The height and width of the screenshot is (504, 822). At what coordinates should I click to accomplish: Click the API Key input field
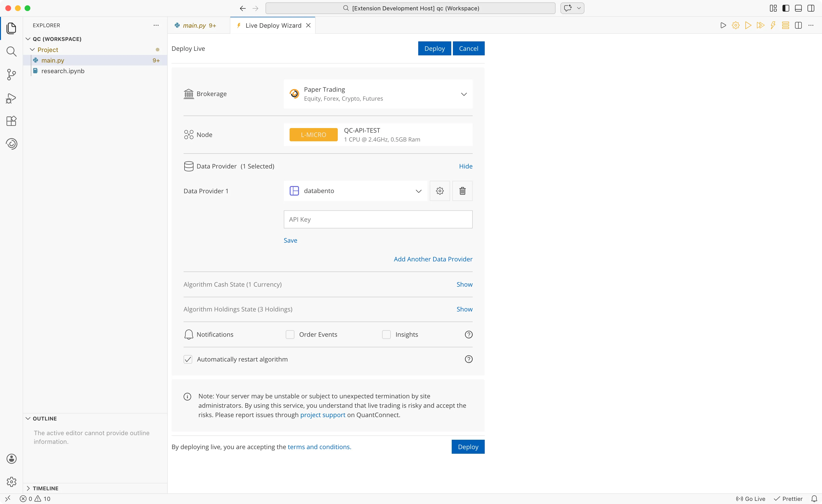[x=378, y=219]
